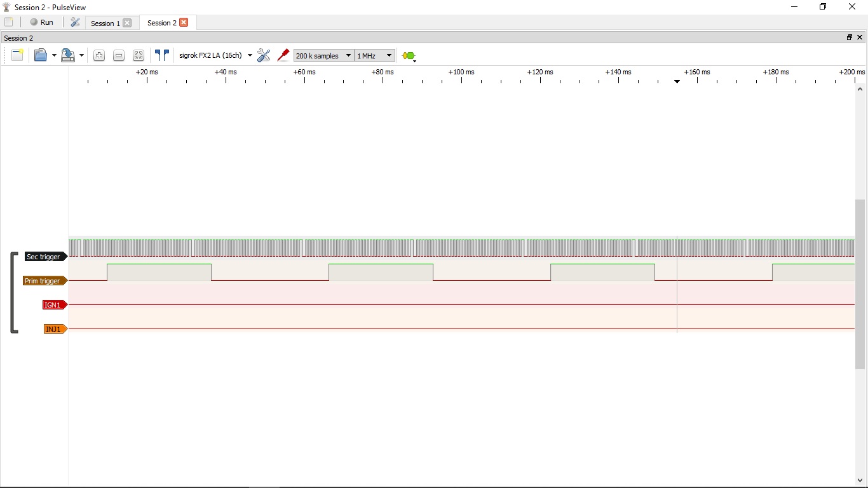
Task: Float the Session 2 dock panel
Action: pos(850,37)
